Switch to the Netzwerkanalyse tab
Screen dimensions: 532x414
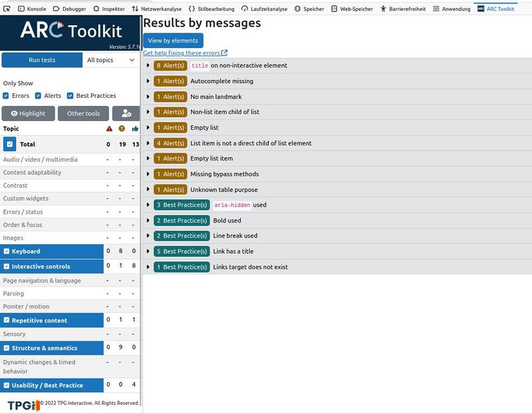click(x=156, y=9)
